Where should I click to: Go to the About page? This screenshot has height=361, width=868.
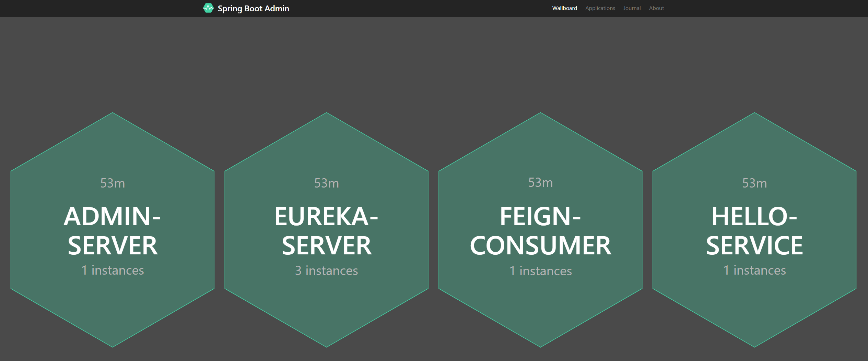coord(656,8)
